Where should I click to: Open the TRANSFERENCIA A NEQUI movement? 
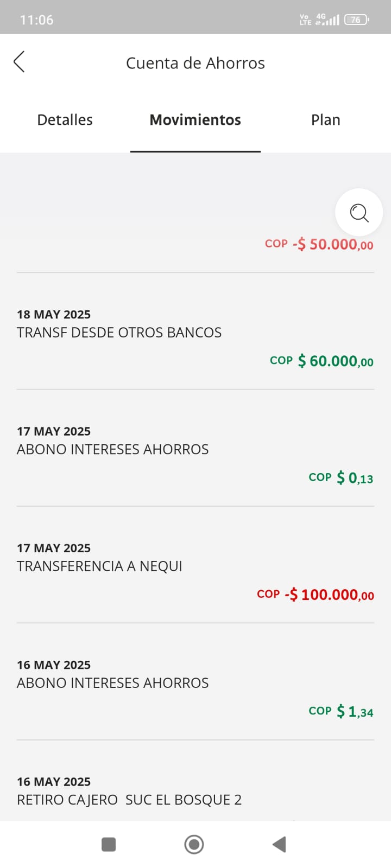[99, 566]
